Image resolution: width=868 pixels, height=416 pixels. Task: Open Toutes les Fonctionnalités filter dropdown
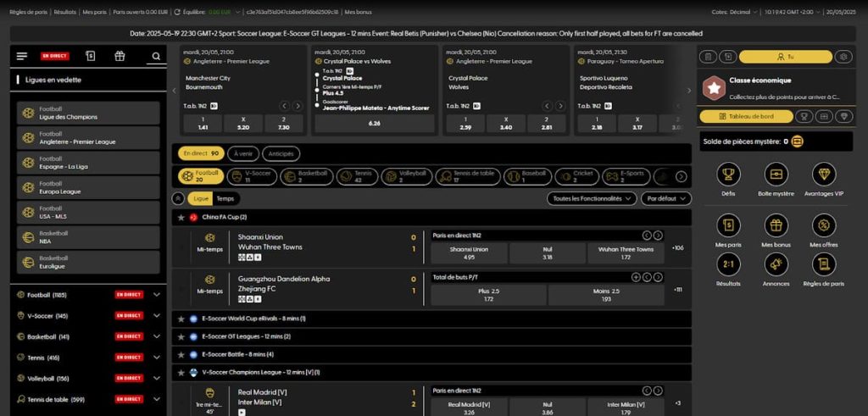coord(592,198)
